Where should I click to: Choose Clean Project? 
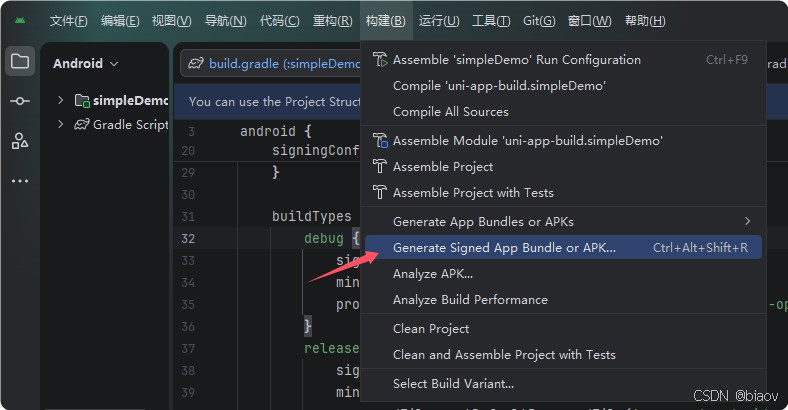563,329
